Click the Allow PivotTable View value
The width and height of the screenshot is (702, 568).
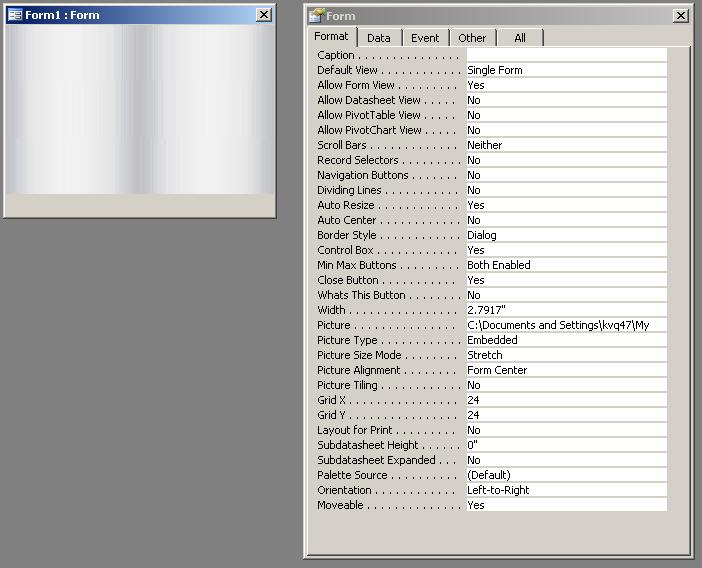[566, 115]
